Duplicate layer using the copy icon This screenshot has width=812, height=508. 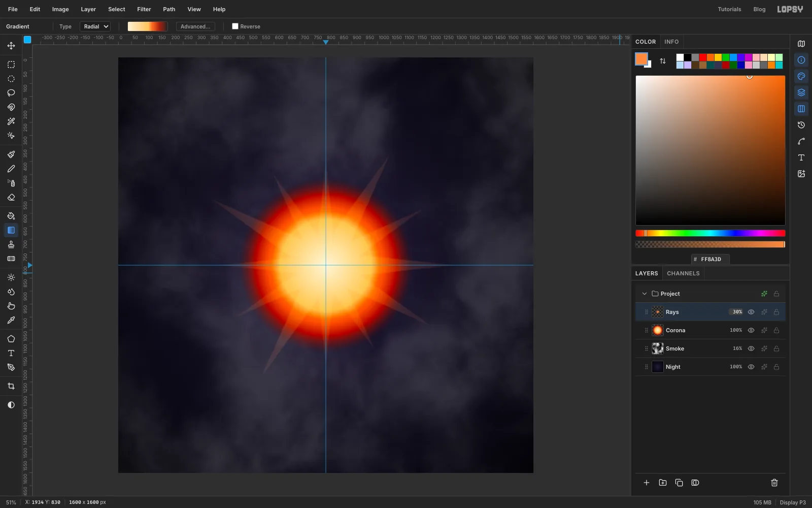tap(679, 483)
